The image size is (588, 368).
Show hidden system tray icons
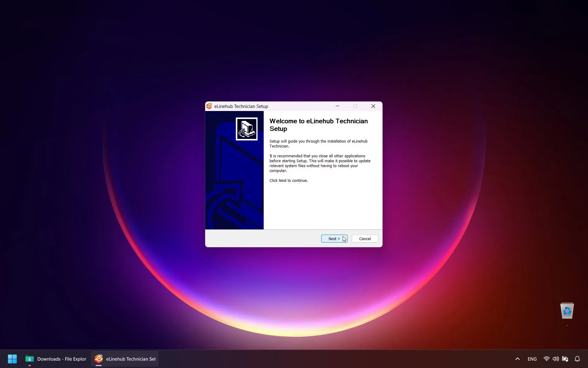click(x=518, y=359)
